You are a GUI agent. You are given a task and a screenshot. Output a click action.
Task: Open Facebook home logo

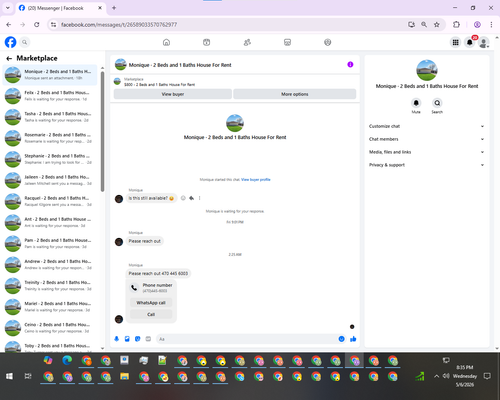tap(10, 42)
